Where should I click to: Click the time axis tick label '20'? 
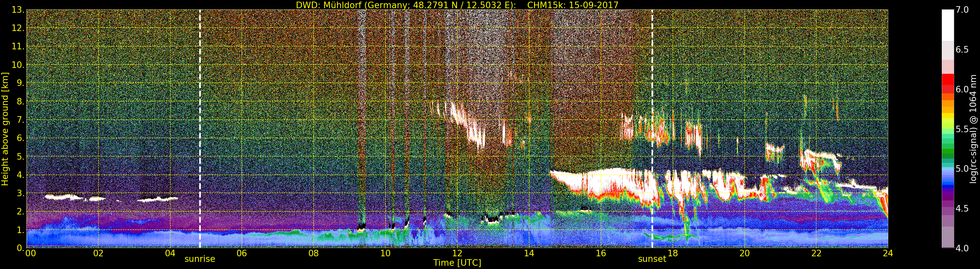click(745, 253)
